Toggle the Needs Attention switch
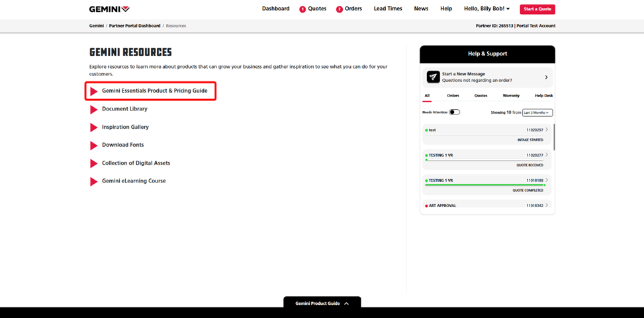Viewport: 644px width, 318px height. (x=455, y=112)
